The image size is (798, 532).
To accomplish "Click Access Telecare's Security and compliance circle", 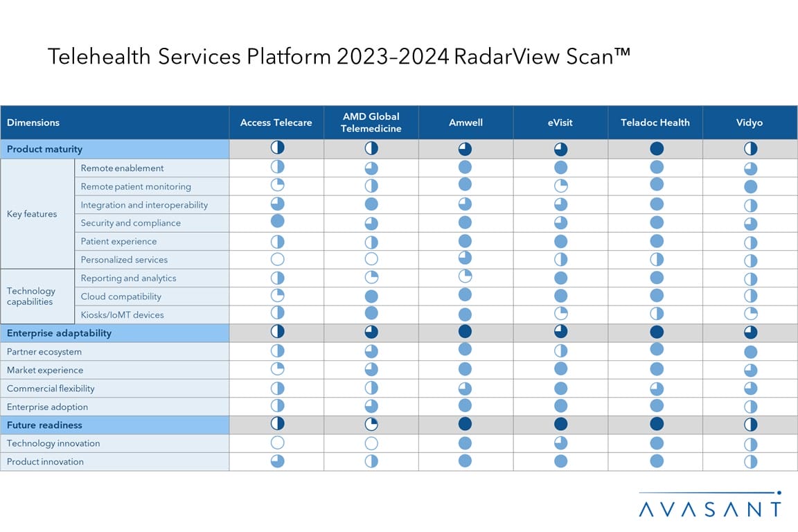I will coord(277,222).
